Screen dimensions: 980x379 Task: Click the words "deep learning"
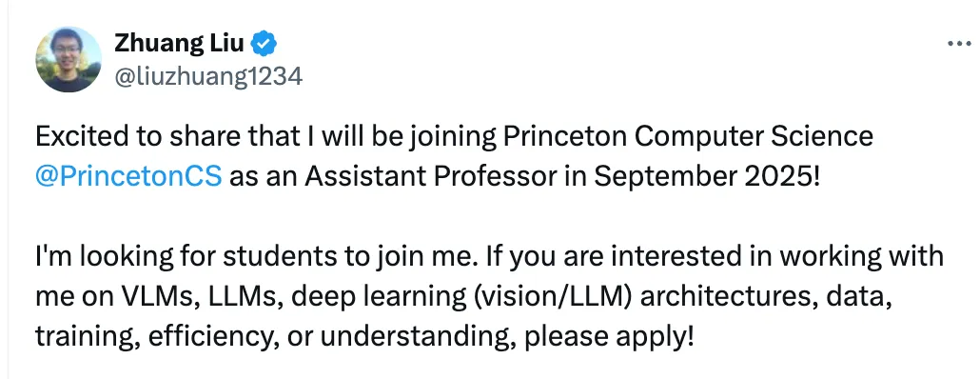(380, 296)
